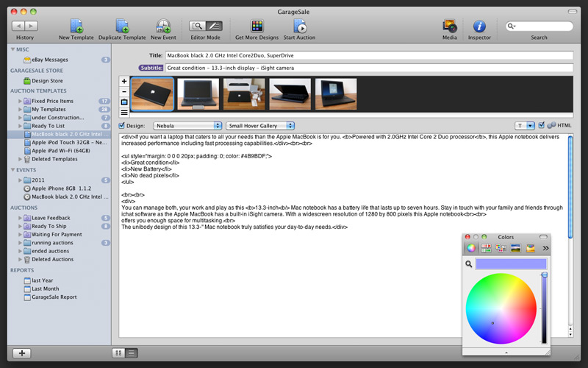The width and height of the screenshot is (588, 368).
Task: Expand the Fixed Price Items folder
Action: [x=21, y=101]
